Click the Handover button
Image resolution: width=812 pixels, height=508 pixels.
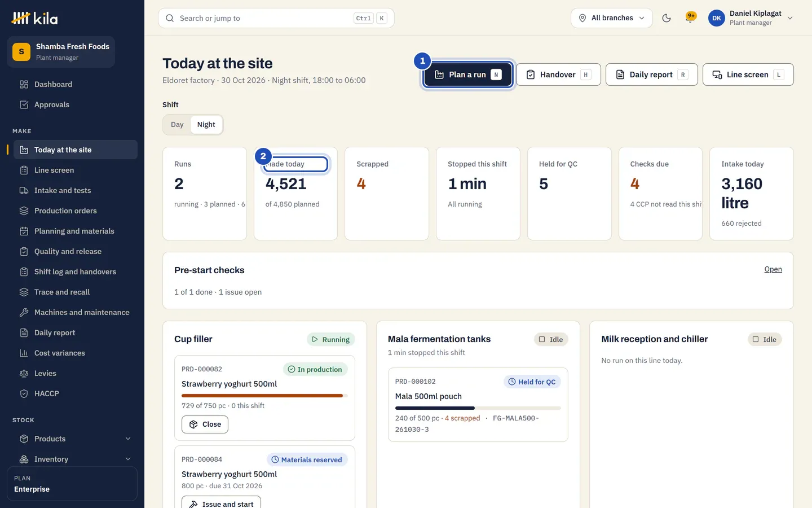click(x=558, y=75)
